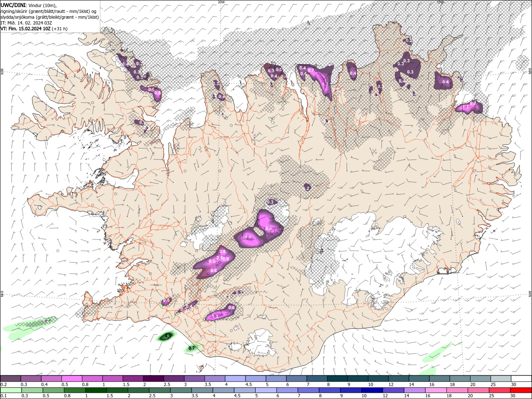Image resolution: width=532 pixels, height=399 pixels.
Task: Click the "0.1" legend value
Action: pyautogui.click(x=3, y=396)
